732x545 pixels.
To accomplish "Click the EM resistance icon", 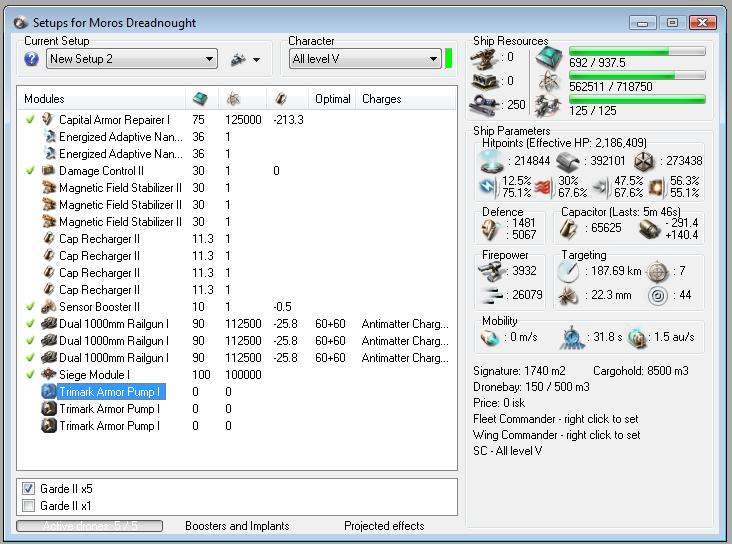I will click(488, 187).
